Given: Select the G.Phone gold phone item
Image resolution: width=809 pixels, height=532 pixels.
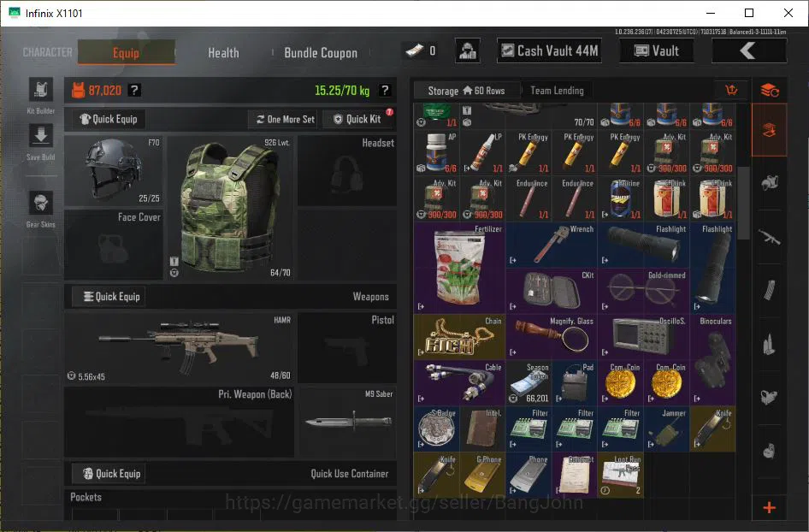Looking at the screenshot, I should [482, 475].
